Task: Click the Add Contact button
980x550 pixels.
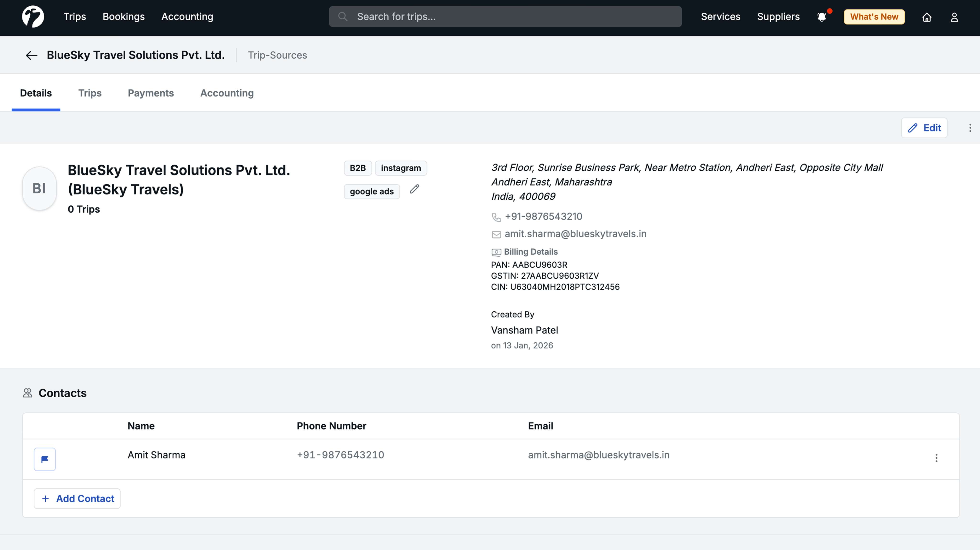Action: coord(77,499)
